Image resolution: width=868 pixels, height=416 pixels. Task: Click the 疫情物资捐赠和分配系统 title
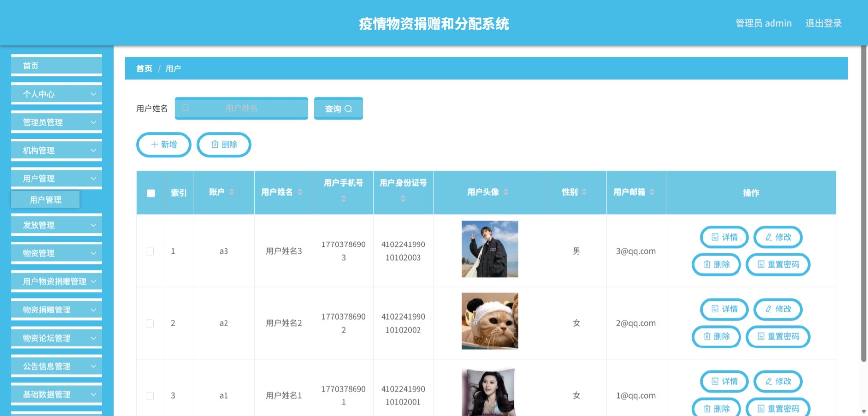pos(434,24)
